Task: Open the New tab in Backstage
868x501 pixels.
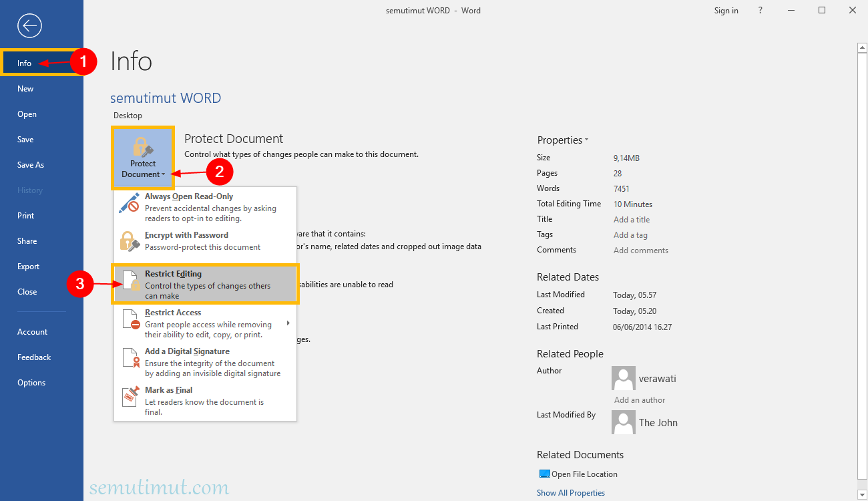Action: 41,89
